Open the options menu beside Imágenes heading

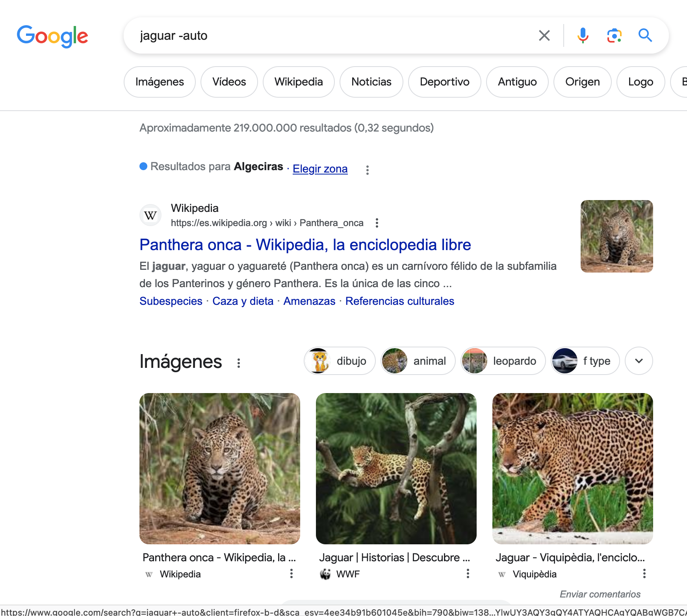pyautogui.click(x=239, y=363)
